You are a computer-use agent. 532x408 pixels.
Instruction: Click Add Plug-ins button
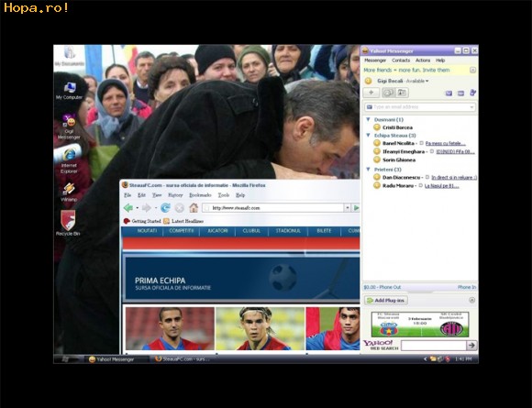coord(386,300)
